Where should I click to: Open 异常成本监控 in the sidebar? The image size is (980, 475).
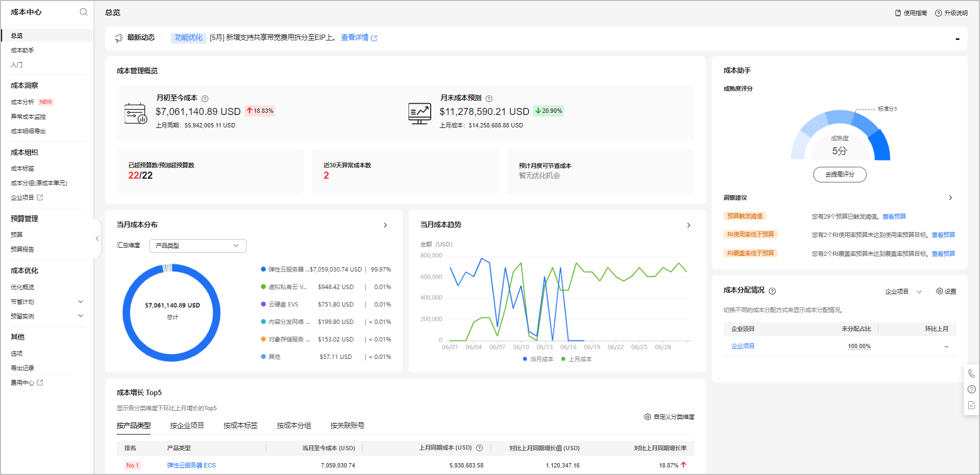point(29,117)
